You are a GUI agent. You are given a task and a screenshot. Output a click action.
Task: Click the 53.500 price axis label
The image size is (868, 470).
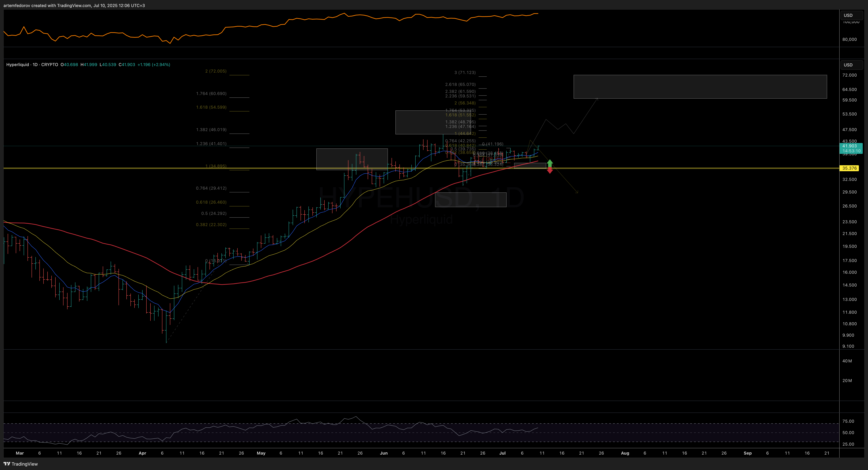click(849, 114)
